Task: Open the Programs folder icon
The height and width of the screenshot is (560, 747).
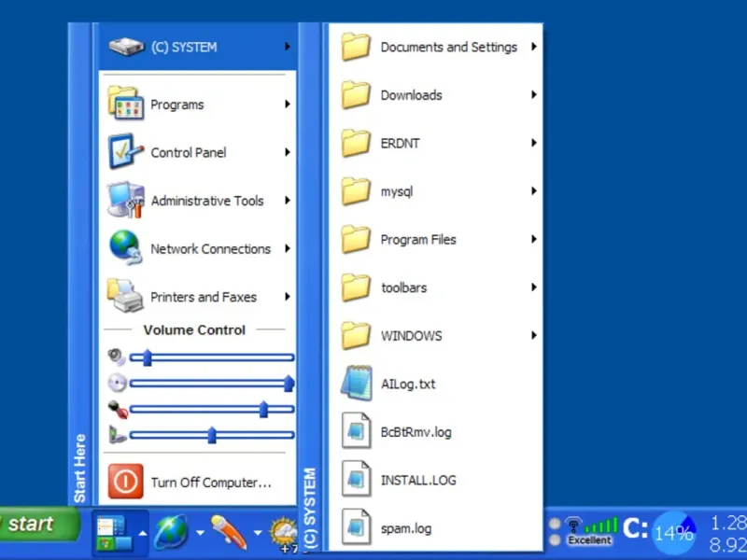Action: (x=125, y=103)
